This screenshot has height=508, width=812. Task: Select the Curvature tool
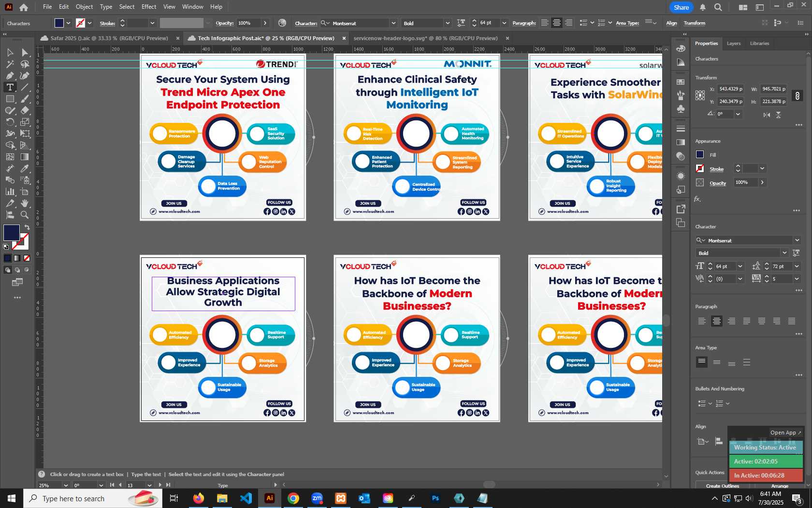click(25, 75)
